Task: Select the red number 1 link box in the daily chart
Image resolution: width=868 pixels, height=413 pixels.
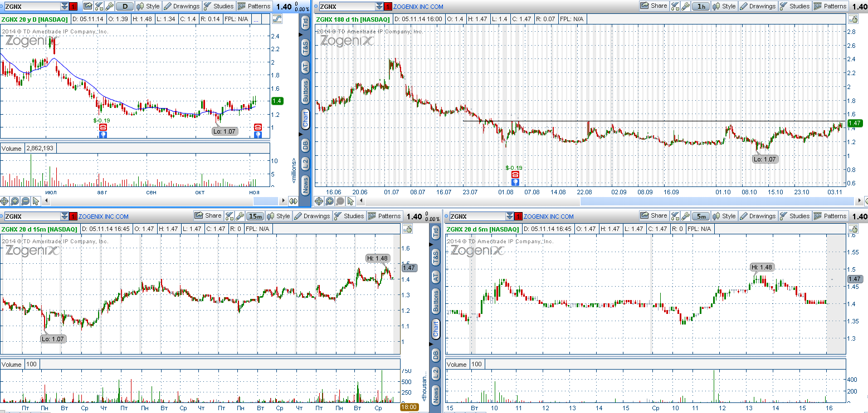Action: (x=73, y=7)
